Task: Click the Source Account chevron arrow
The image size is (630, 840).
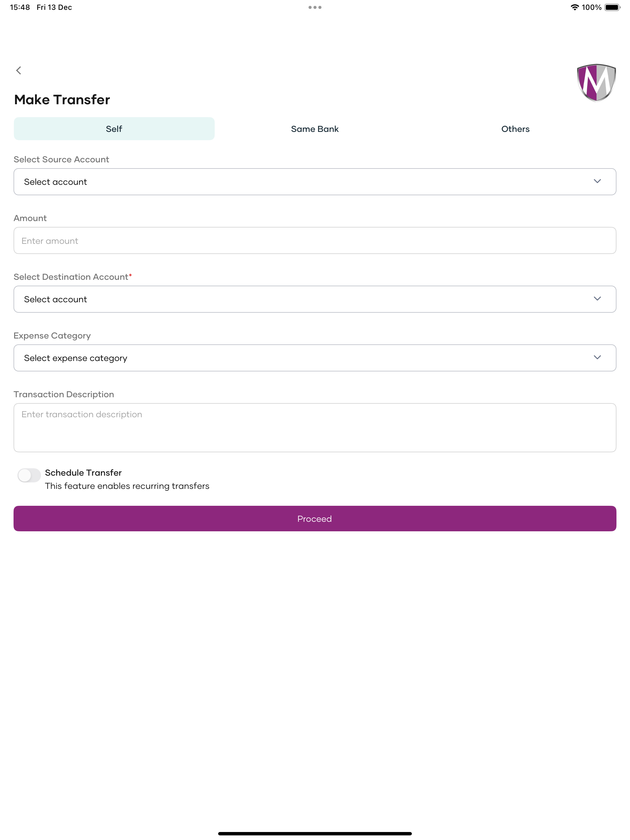Action: (597, 181)
